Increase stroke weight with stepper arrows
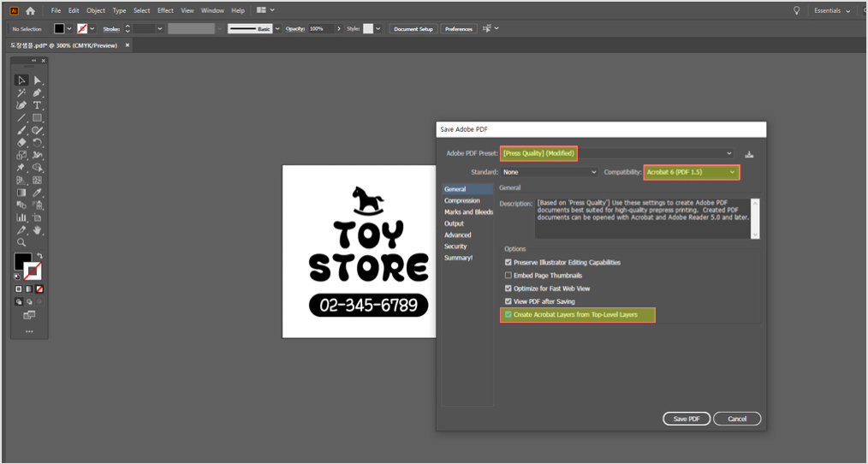 (x=128, y=27)
